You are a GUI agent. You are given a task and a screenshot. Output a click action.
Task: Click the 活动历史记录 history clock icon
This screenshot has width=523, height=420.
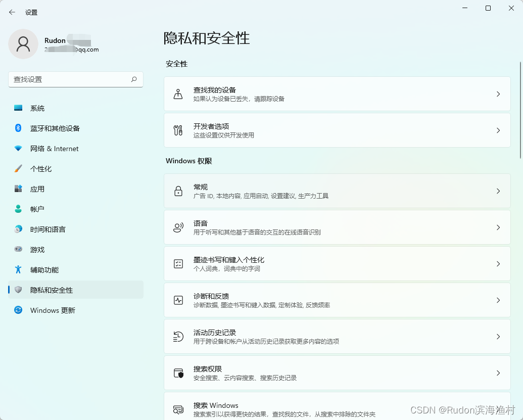(178, 337)
